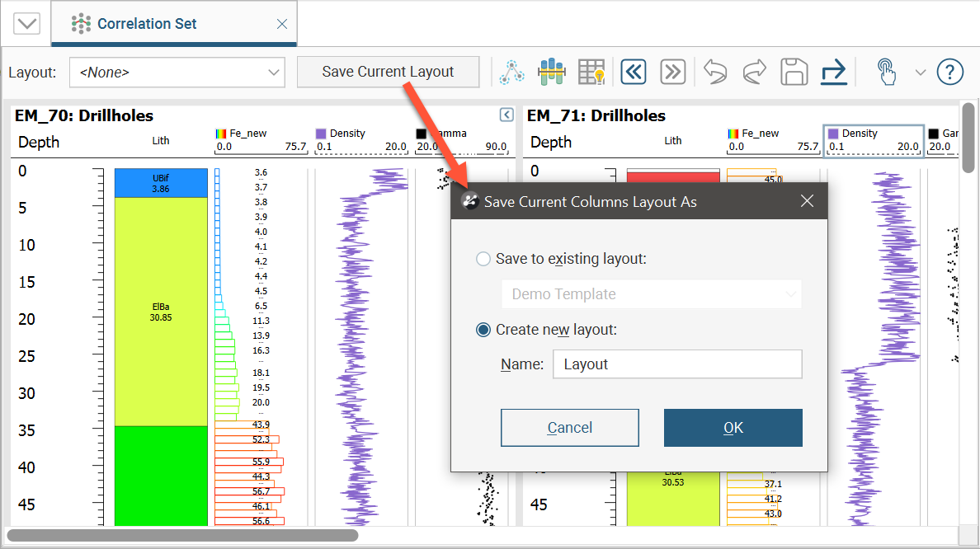This screenshot has height=549, width=980.
Task: Click the table-with-lightbulb suggestions icon
Action: (x=591, y=72)
